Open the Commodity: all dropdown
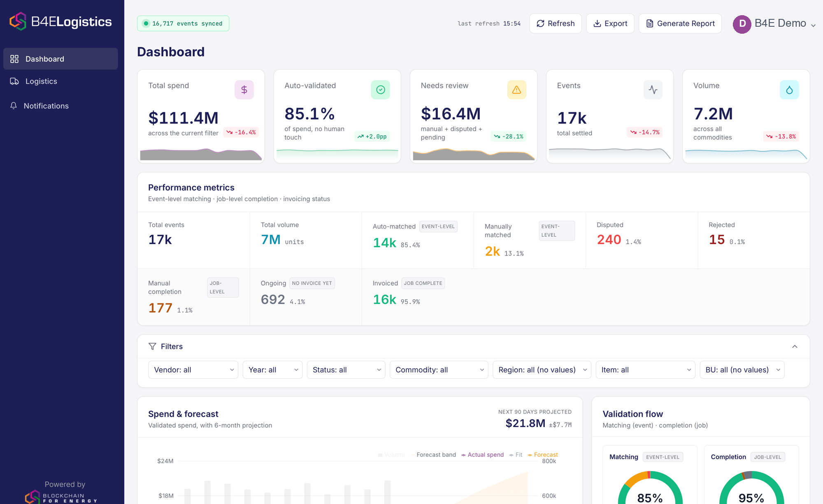The height and width of the screenshot is (504, 823). click(x=439, y=370)
